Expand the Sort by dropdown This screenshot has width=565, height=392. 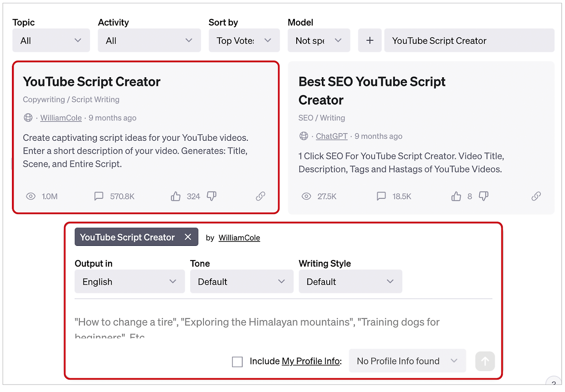[244, 41]
